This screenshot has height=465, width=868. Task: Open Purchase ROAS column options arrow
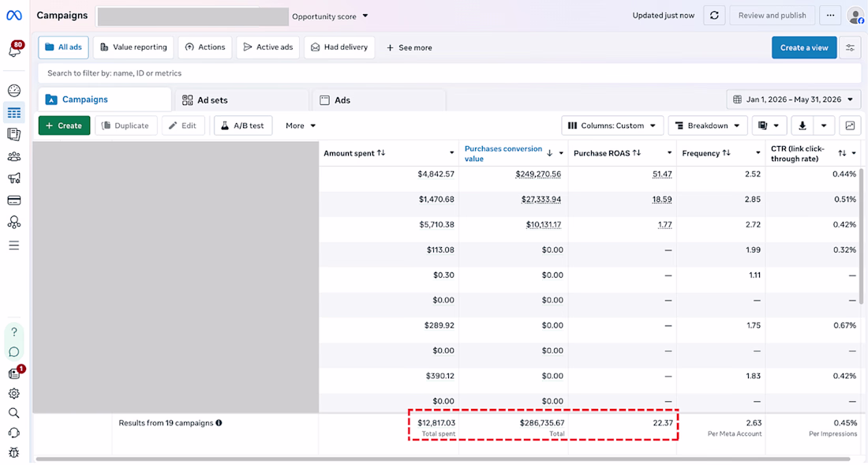(669, 153)
